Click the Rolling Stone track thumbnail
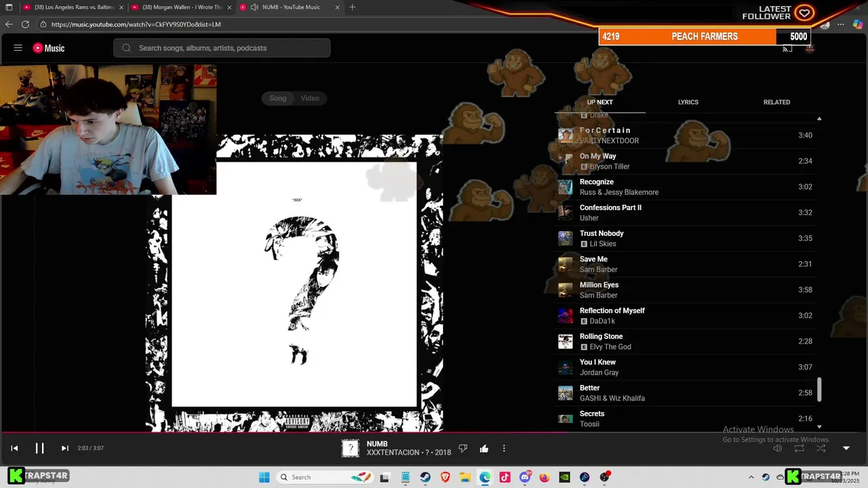868x488 pixels. click(566, 342)
